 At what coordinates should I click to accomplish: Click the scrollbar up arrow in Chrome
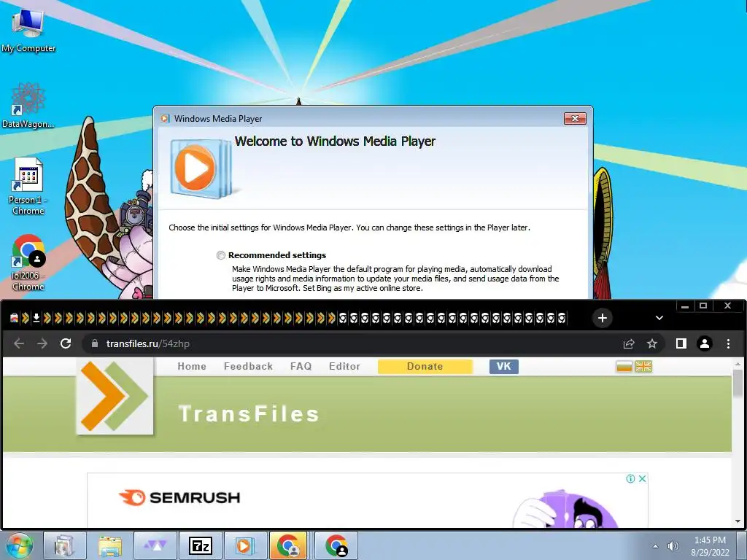tap(738, 363)
